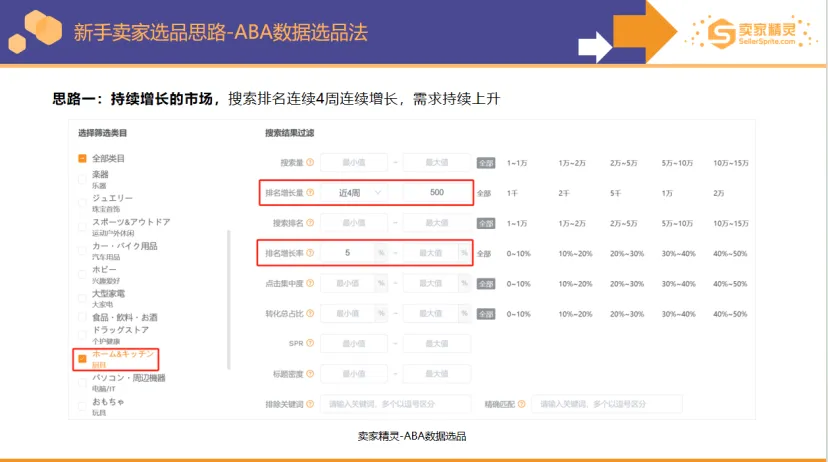Image resolution: width=828 pixels, height=462 pixels.
Task: Select the スポーツ&アウトドア checkbox
Action: (82, 227)
